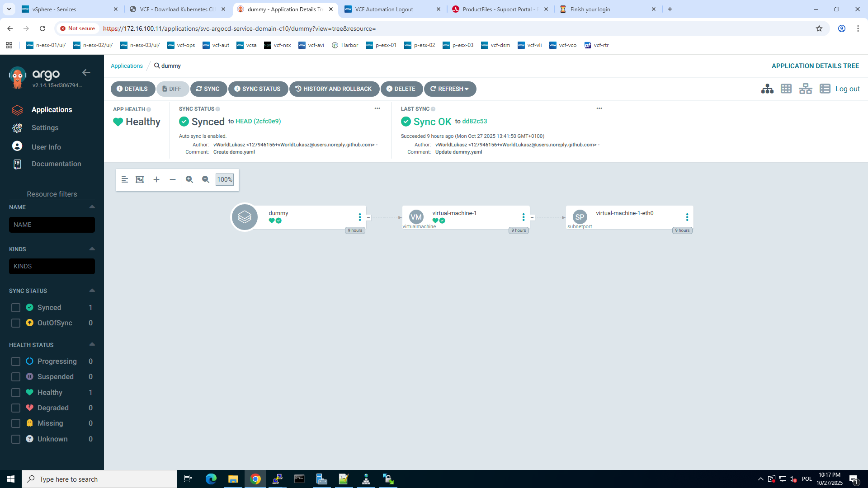Viewport: 868px width, 488px height.
Task: Collapse the dummy node's child resources
Action: 368,217
